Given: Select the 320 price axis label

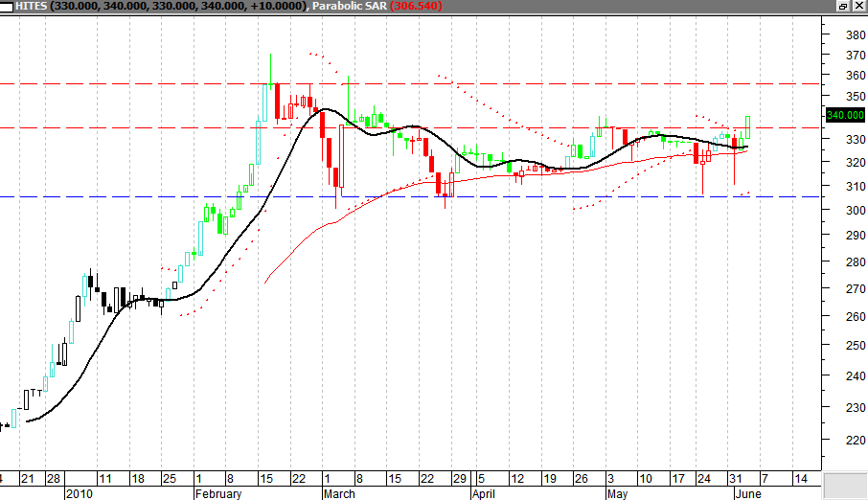Looking at the screenshot, I should [856, 163].
